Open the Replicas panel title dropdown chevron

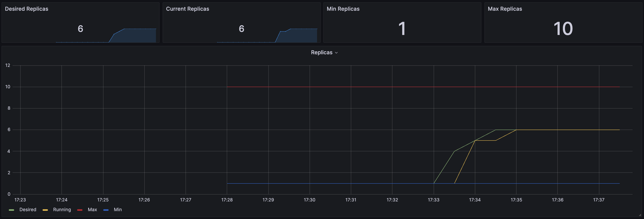pyautogui.click(x=336, y=53)
